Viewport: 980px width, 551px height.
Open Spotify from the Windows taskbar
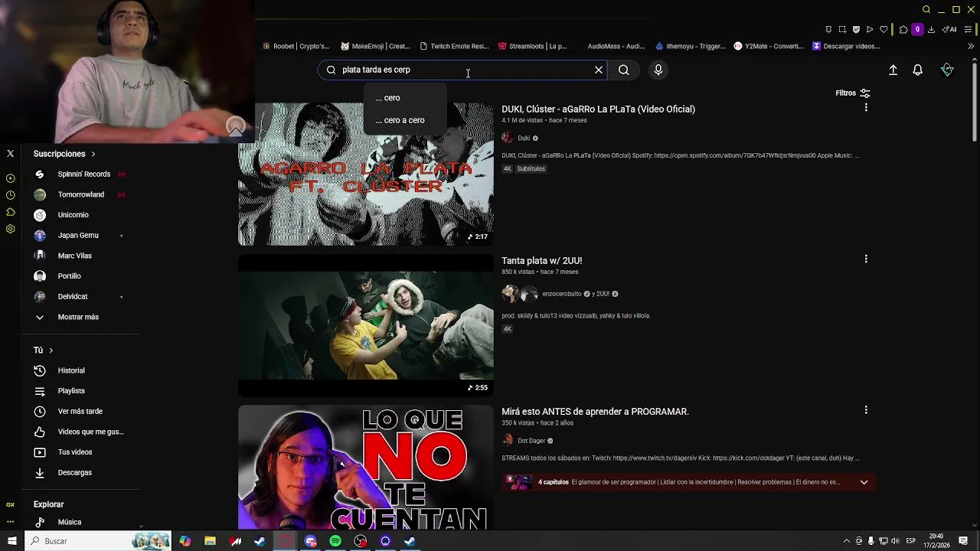335,541
